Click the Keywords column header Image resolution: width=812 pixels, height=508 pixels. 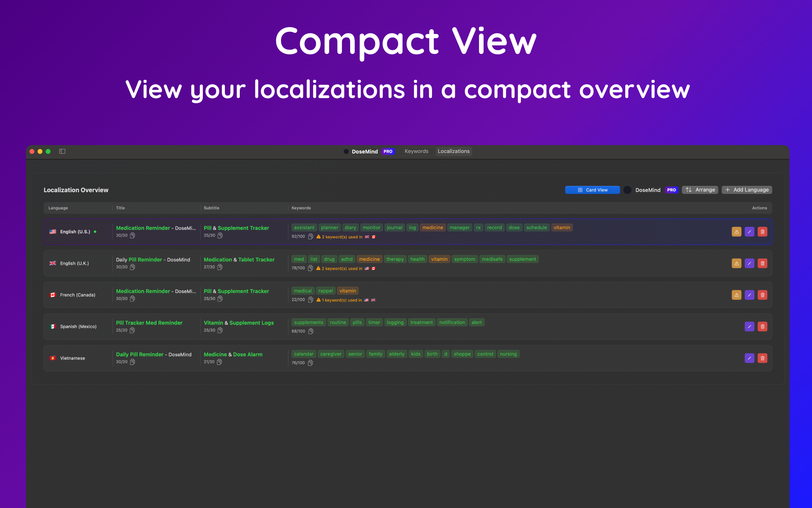(301, 208)
